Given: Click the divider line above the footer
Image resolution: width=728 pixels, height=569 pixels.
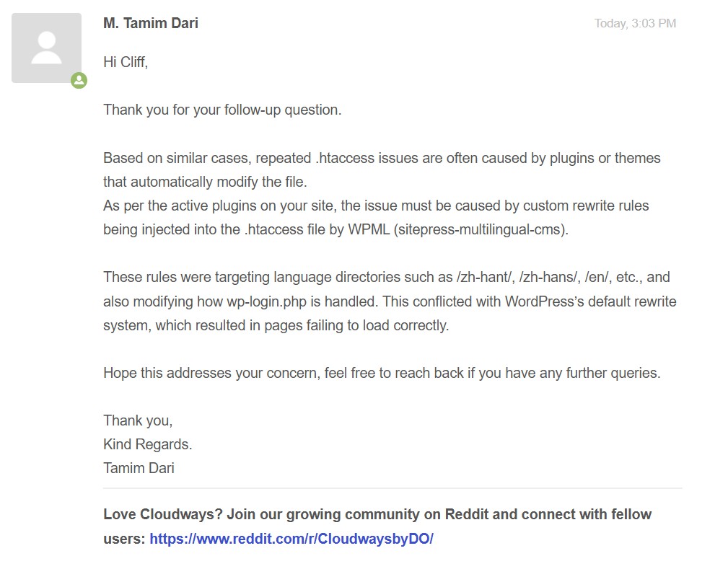Looking at the screenshot, I should click(x=392, y=488).
